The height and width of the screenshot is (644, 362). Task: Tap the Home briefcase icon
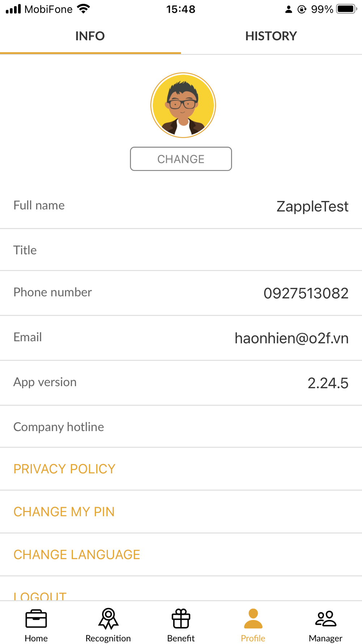pos(36,619)
